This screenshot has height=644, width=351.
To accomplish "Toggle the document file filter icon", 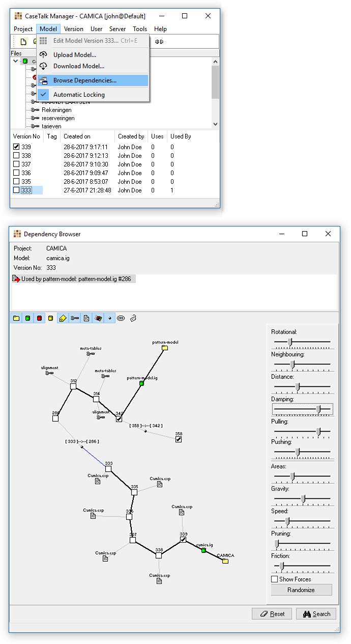I will [x=86, y=318].
